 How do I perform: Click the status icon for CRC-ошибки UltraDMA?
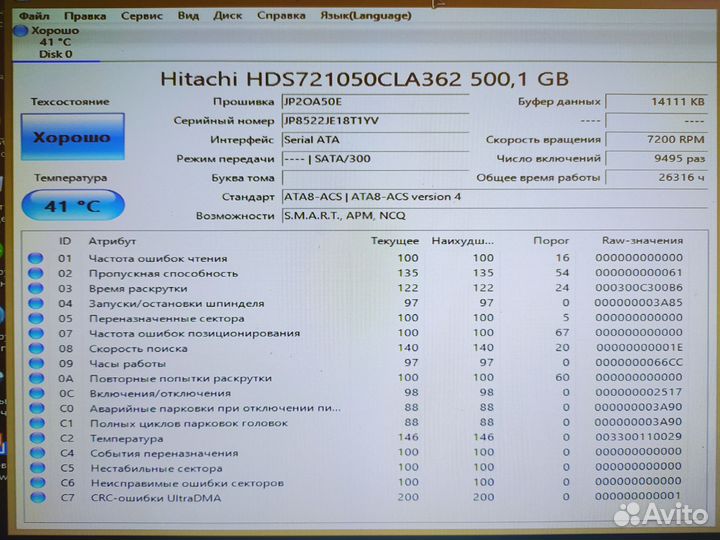(38, 497)
